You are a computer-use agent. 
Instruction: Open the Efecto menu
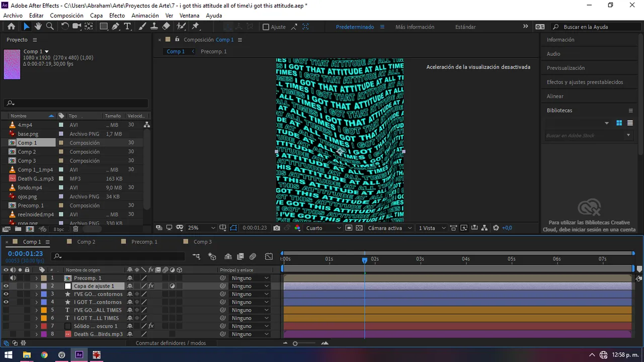coord(117,16)
